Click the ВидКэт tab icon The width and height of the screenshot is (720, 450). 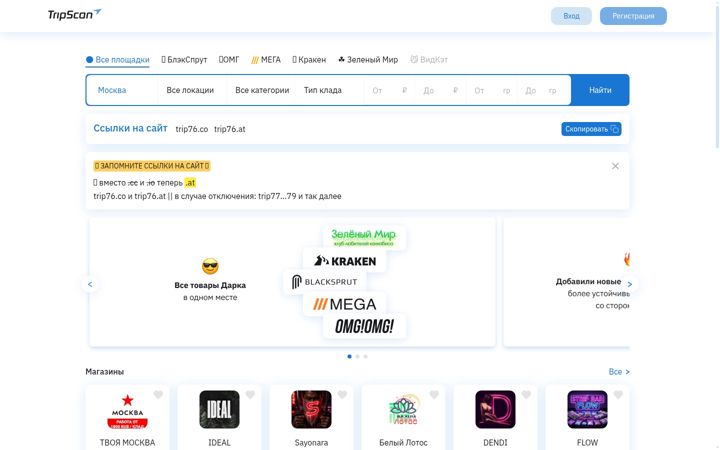point(414,59)
